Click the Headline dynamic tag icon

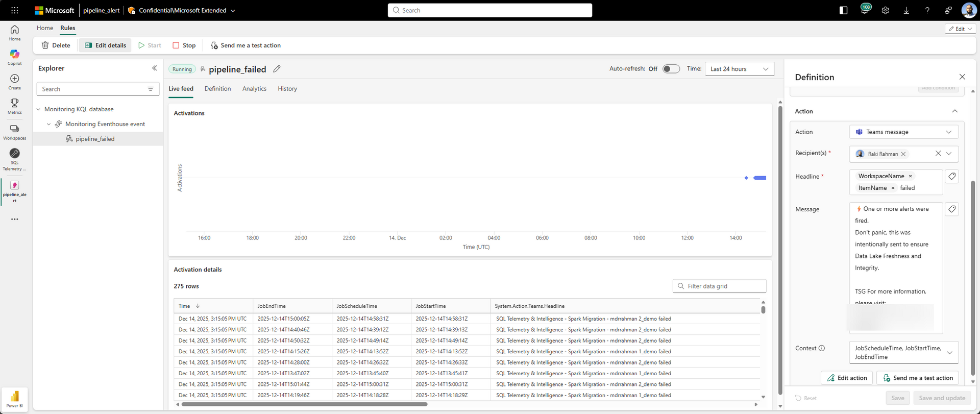(951, 177)
